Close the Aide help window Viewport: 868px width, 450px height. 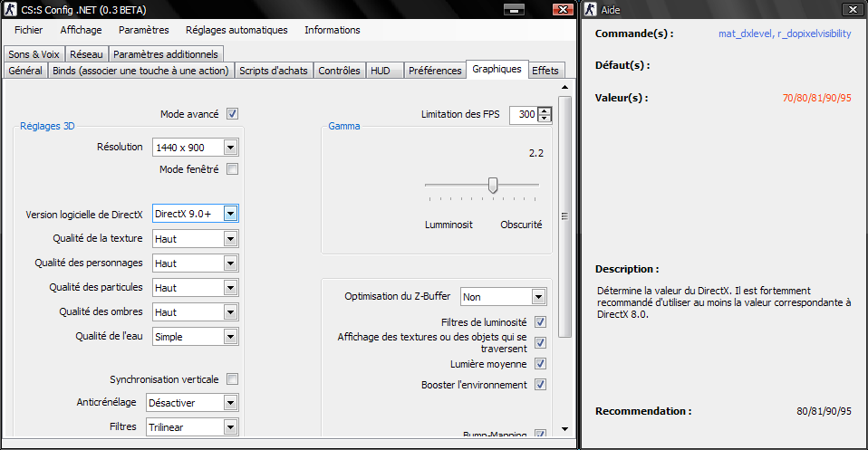click(x=851, y=10)
